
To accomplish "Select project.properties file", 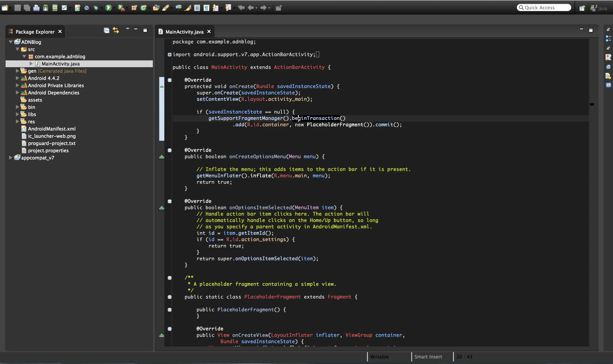I will 48,150.
